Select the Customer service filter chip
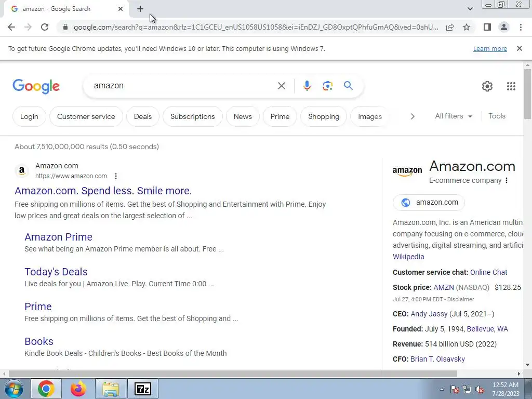 (86, 116)
